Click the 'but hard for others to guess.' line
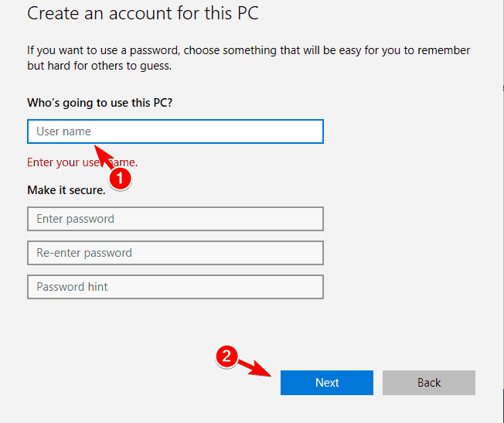 point(99,66)
